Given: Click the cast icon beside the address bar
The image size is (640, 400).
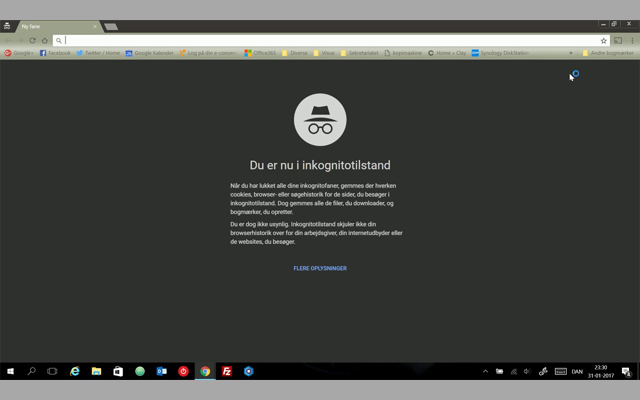Looking at the screenshot, I should [618, 41].
